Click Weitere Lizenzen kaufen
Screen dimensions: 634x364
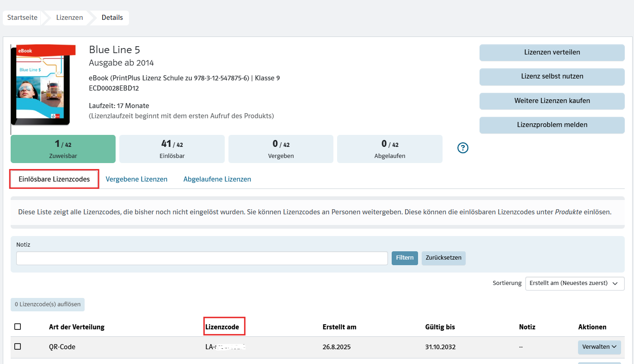[552, 101]
